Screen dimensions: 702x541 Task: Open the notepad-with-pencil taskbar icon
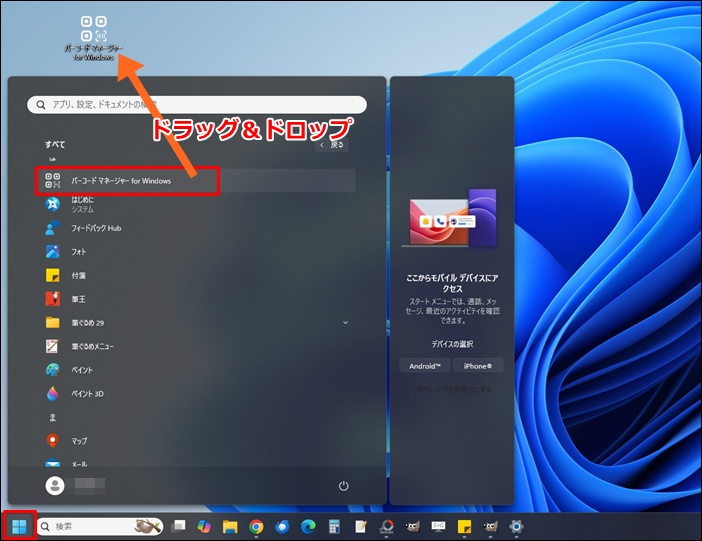pyautogui.click(x=360, y=526)
